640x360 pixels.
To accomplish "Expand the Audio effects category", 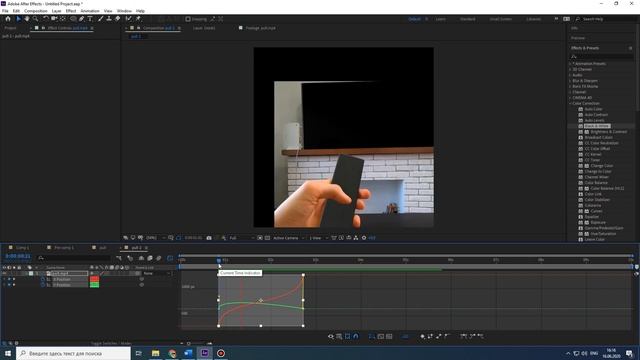I will click(x=571, y=75).
